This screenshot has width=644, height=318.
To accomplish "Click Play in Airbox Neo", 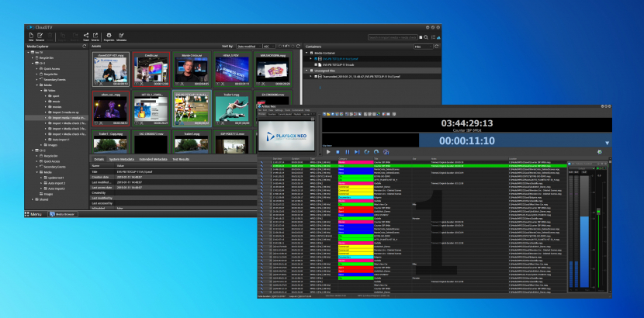I will (x=328, y=152).
